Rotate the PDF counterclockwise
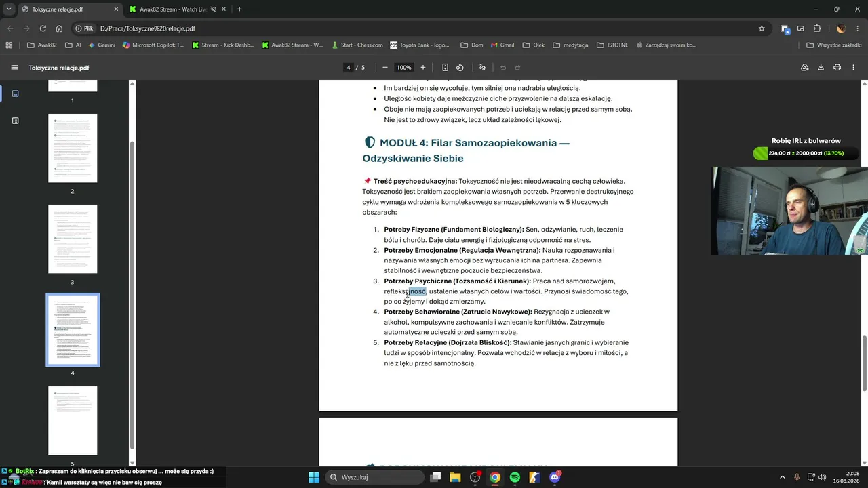868x488 pixels. pos(460,68)
